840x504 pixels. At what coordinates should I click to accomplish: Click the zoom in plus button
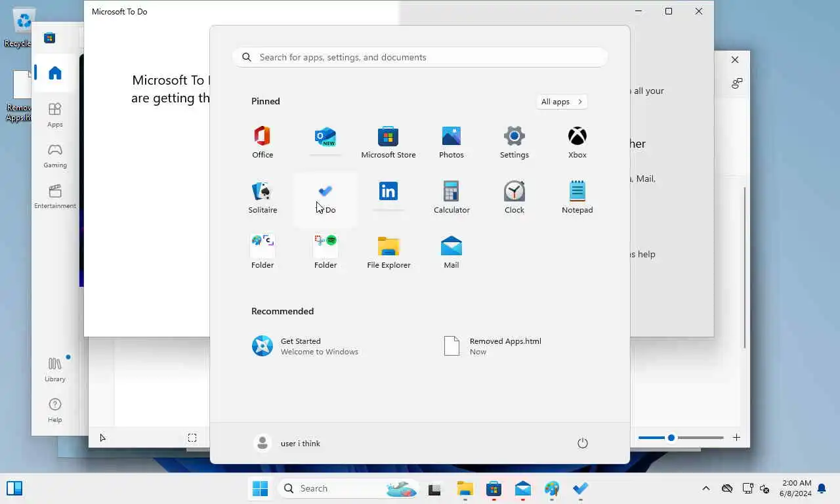(736, 438)
